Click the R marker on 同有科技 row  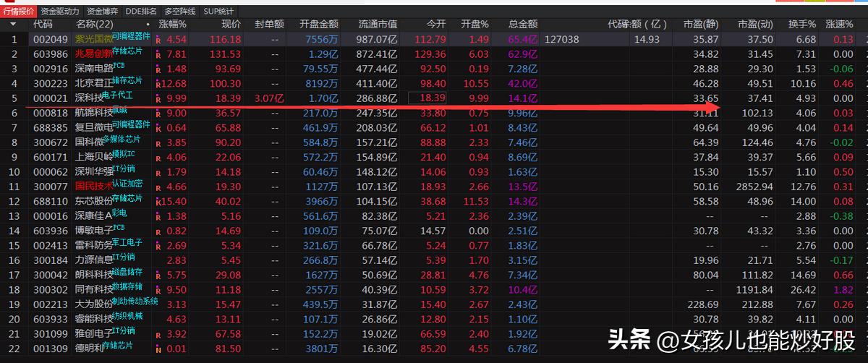[x=158, y=290]
